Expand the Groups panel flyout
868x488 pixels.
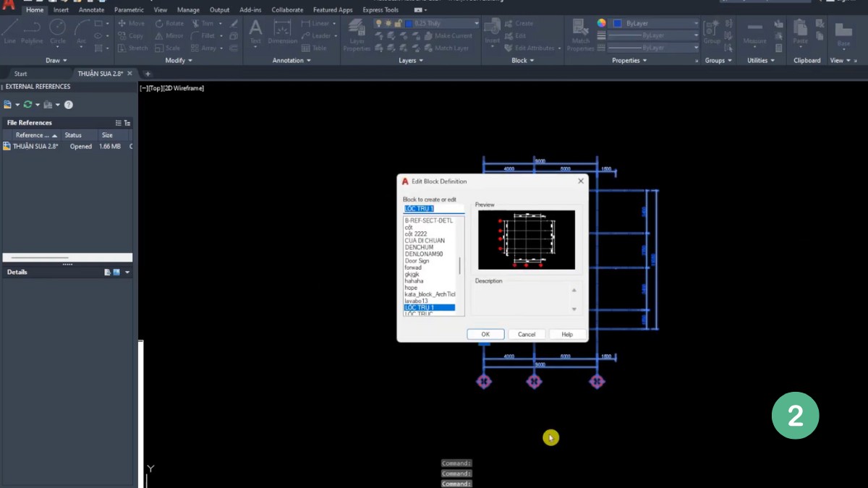pos(718,61)
